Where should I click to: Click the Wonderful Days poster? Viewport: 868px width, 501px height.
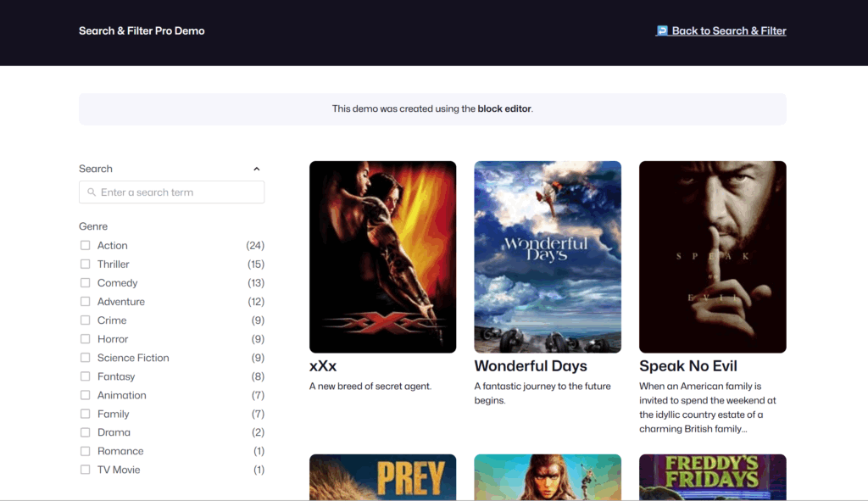coord(548,257)
